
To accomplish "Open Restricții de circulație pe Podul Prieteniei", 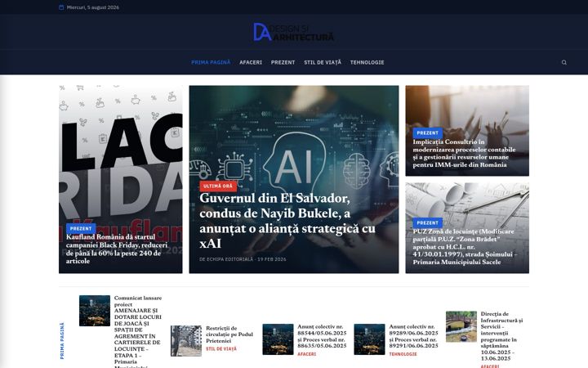I will pyautogui.click(x=229, y=334).
